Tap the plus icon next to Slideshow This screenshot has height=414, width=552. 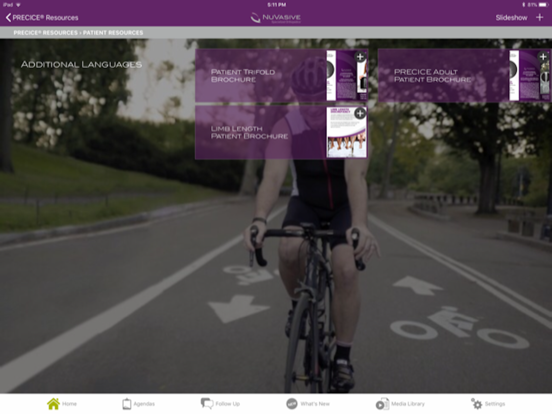[x=539, y=17]
